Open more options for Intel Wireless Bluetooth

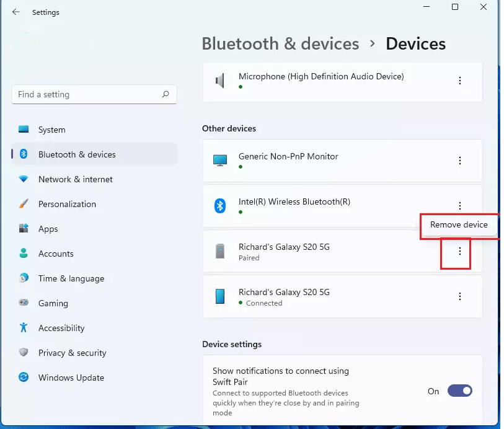pos(460,206)
